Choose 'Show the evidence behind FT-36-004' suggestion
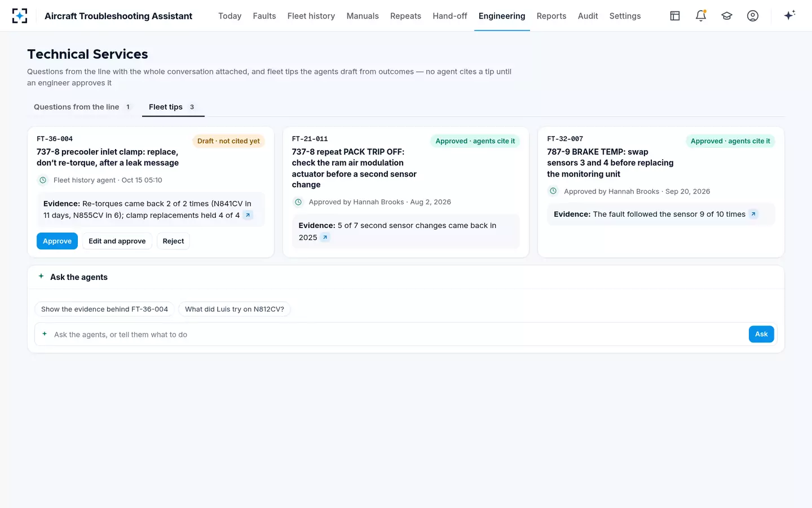Viewport: 812px width, 508px height. pyautogui.click(x=104, y=309)
